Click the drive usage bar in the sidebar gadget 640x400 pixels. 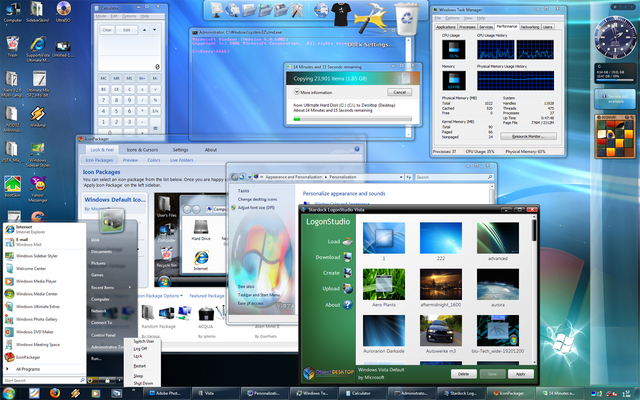point(615,80)
